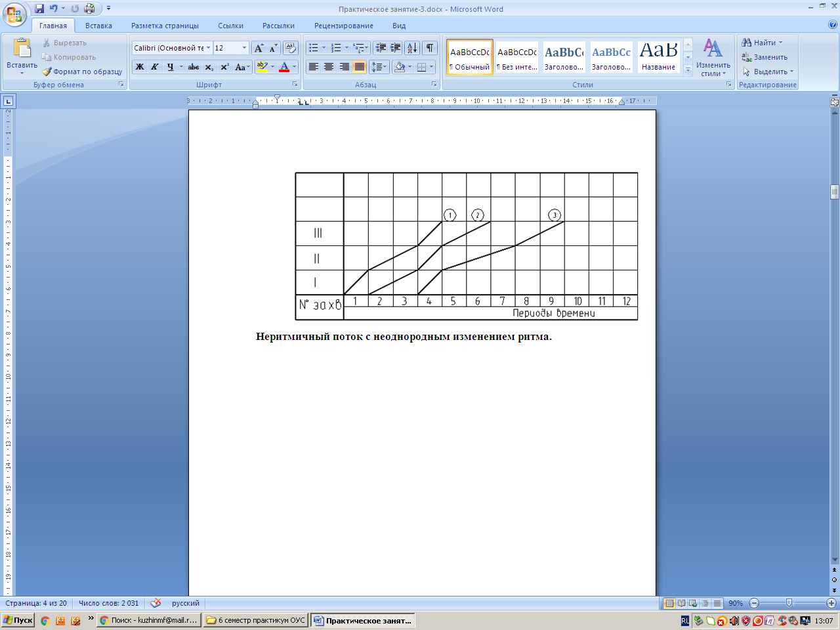Toggle subscript formatting
840x630 pixels.
click(209, 67)
